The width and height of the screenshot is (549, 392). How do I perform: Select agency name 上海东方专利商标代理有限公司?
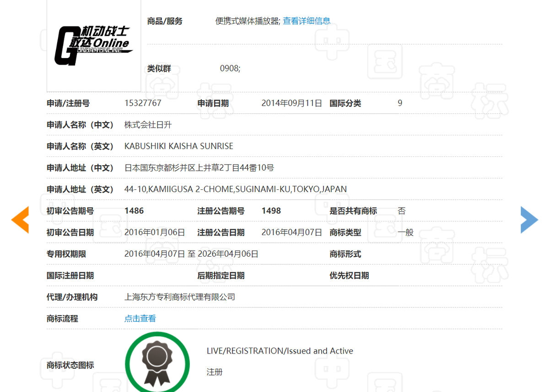(180, 297)
